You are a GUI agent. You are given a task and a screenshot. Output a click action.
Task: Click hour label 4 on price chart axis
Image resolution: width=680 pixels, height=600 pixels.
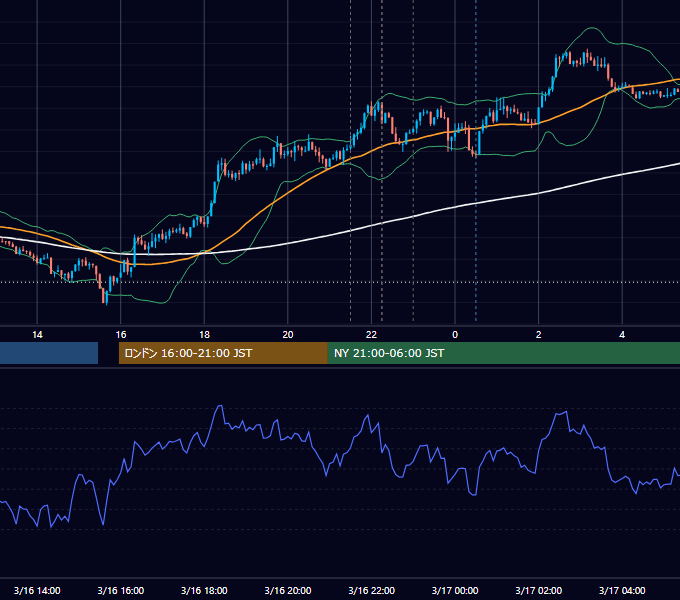(622, 335)
